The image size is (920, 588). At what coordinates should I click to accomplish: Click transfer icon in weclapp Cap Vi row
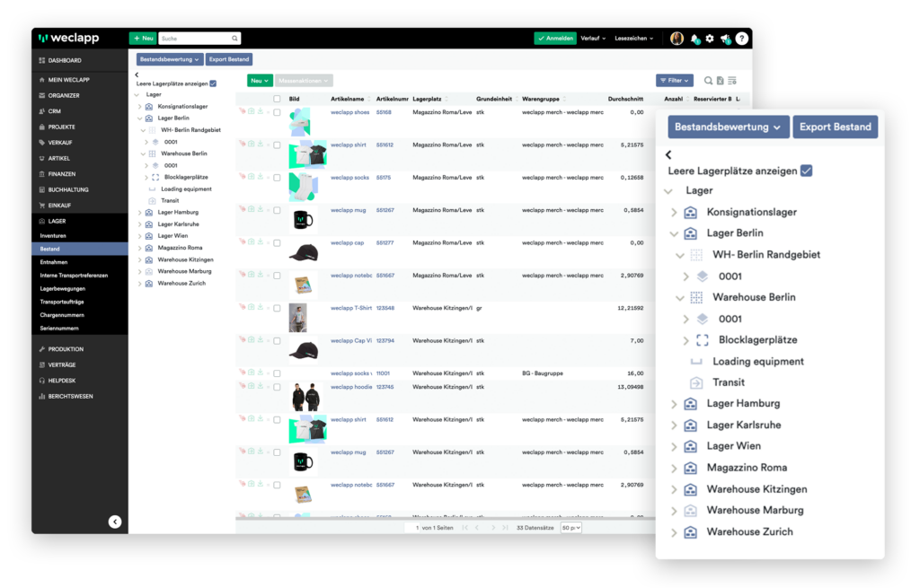[252, 339]
